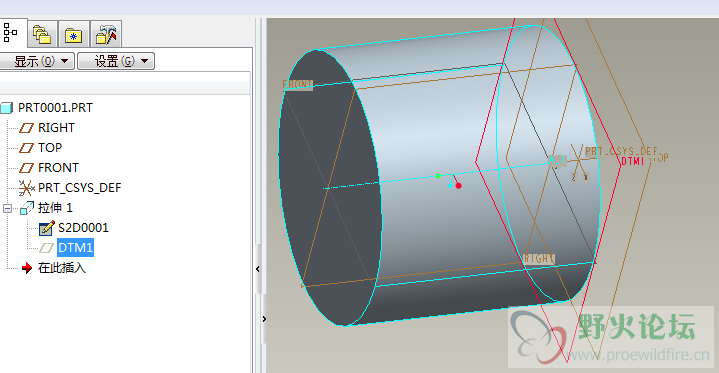Image resolution: width=719 pixels, height=373 pixels.
Task: Click the PRT_CSYS_DEF coordinate system icon
Action: click(26, 188)
